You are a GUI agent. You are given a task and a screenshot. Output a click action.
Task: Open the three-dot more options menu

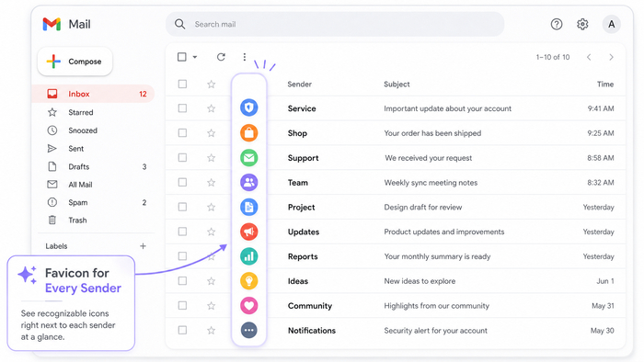click(x=245, y=57)
